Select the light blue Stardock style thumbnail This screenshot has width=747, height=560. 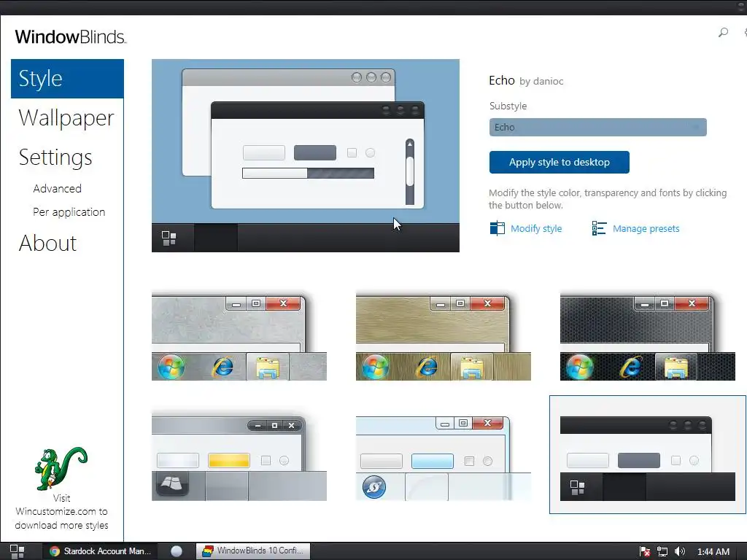[x=443, y=456]
